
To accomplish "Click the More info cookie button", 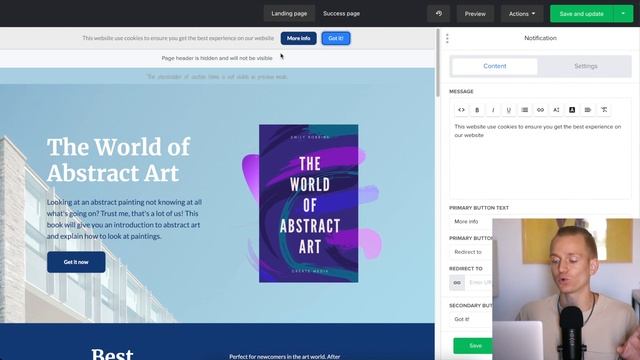I will [x=298, y=38].
